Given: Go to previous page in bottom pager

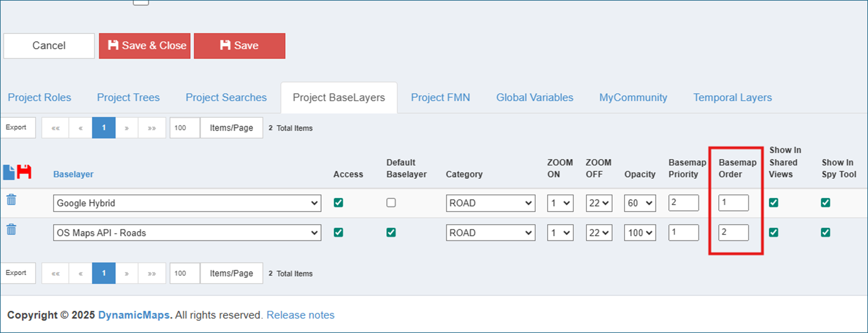Looking at the screenshot, I should (80, 273).
